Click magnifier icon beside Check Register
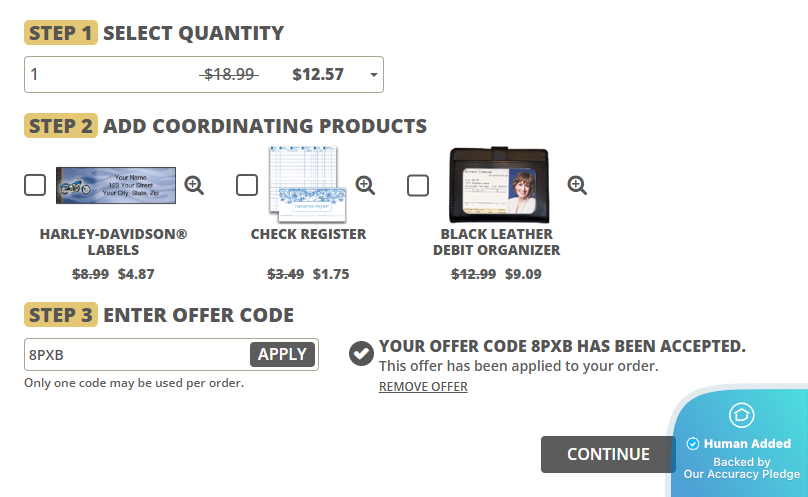The width and height of the screenshot is (808, 497). pos(365,185)
